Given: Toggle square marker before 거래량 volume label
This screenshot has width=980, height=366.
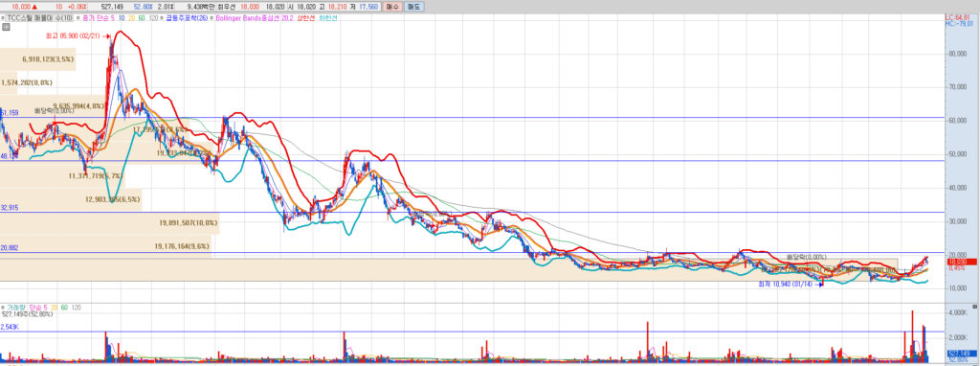Looking at the screenshot, I should (4, 308).
